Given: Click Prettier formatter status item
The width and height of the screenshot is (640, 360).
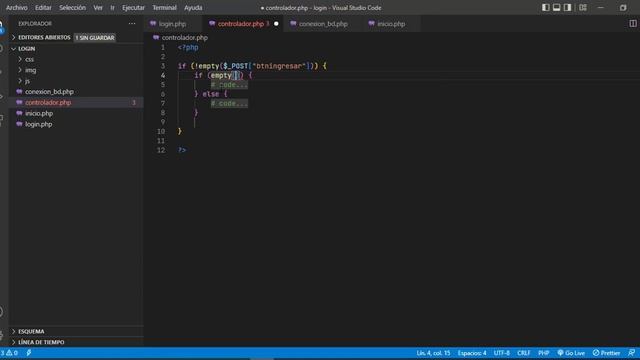Looking at the screenshot, I should click(x=606, y=353).
